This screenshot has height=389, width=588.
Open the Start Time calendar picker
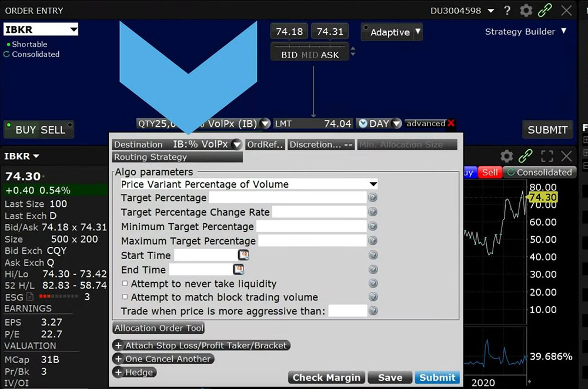(x=243, y=255)
